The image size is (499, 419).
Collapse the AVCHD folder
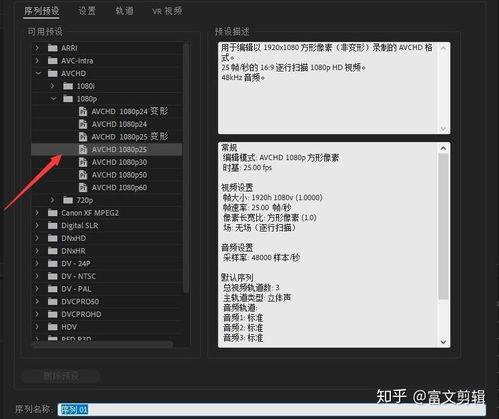tap(38, 73)
